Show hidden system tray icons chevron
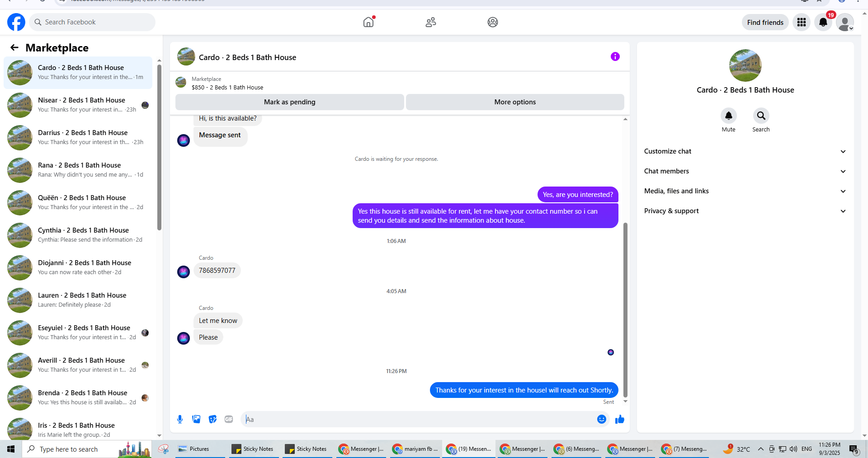 point(761,449)
